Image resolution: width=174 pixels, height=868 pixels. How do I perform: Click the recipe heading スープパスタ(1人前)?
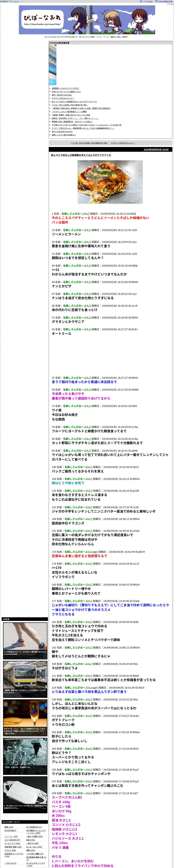pos(67,798)
